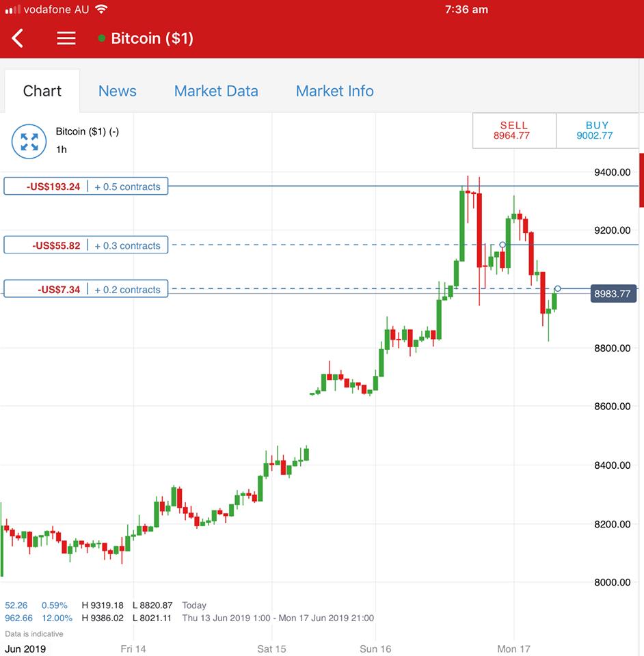Tap the 9400.00 price axis label
Screen dimensions: 644x656
(612, 172)
